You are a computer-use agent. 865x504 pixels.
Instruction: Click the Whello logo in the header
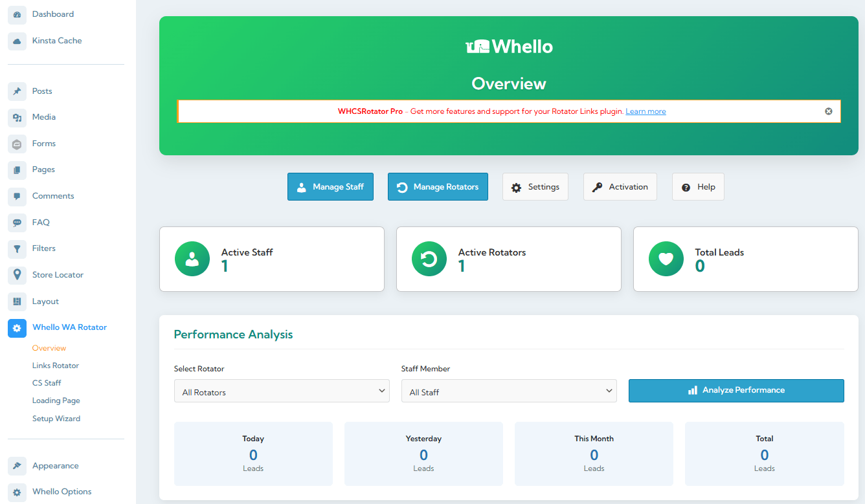pos(509,47)
